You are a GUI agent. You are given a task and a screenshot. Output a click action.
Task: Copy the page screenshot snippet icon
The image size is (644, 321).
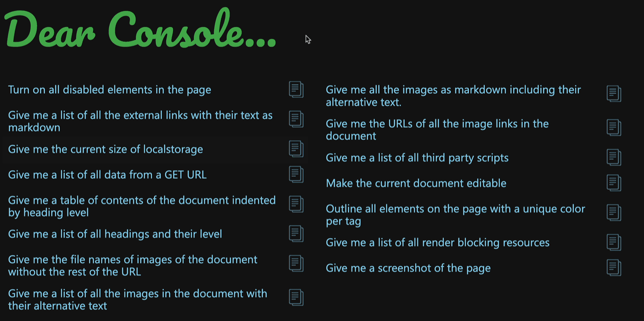(x=613, y=268)
